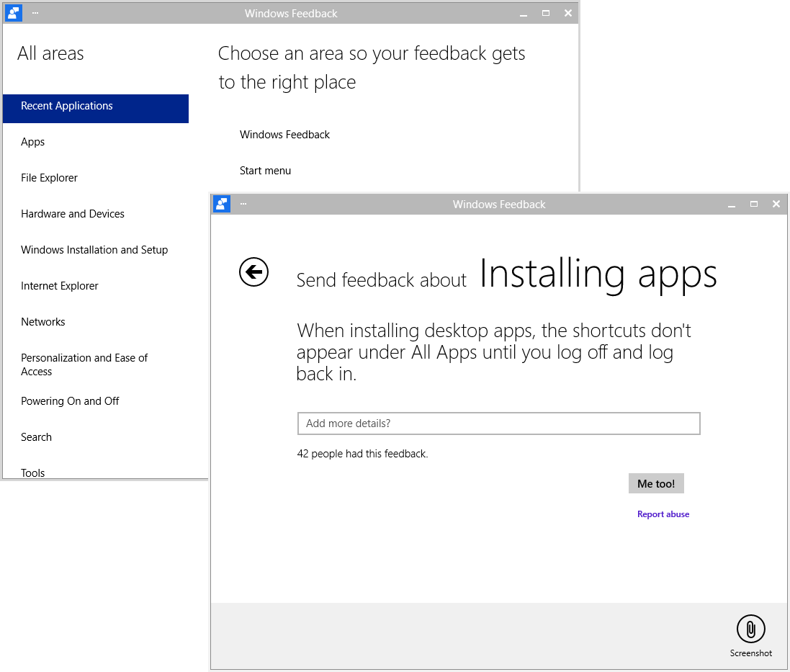The height and width of the screenshot is (672, 790).
Task: Attach a screenshot using the paperclip icon
Action: click(x=750, y=629)
